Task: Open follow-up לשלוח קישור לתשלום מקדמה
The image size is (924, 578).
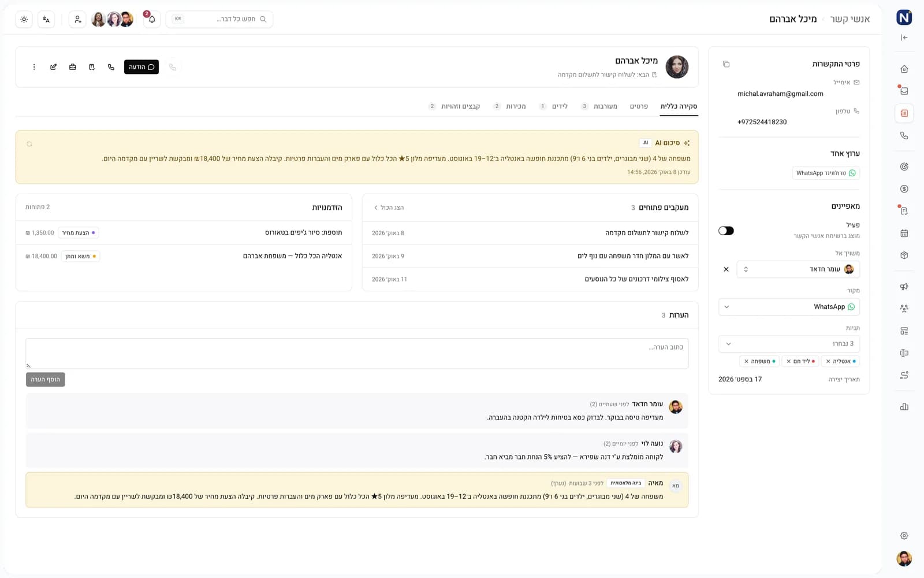Action: pyautogui.click(x=530, y=233)
